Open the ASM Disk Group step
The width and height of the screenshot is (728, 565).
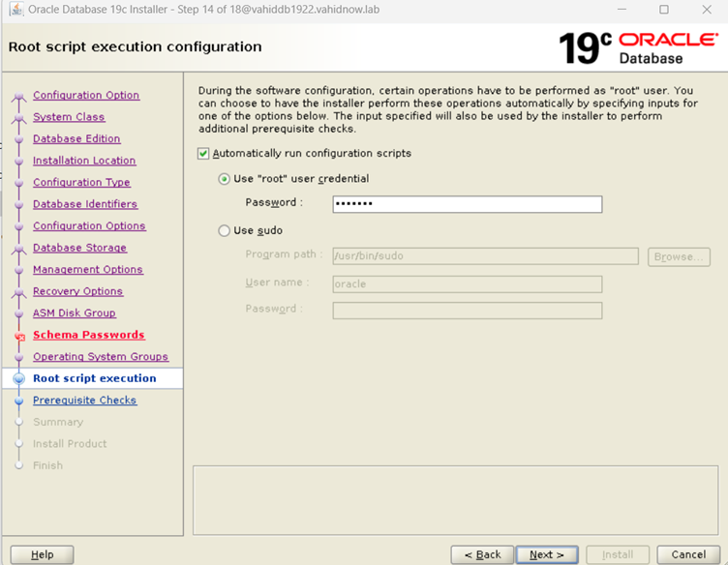(x=75, y=313)
